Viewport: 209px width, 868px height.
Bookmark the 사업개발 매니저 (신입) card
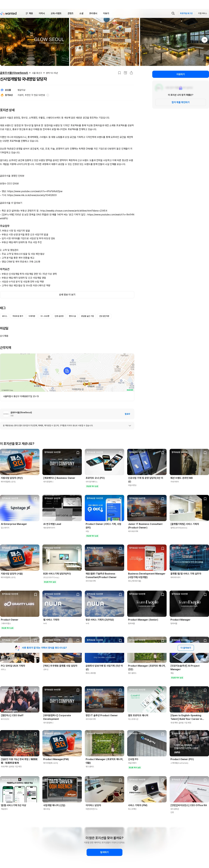78,780
